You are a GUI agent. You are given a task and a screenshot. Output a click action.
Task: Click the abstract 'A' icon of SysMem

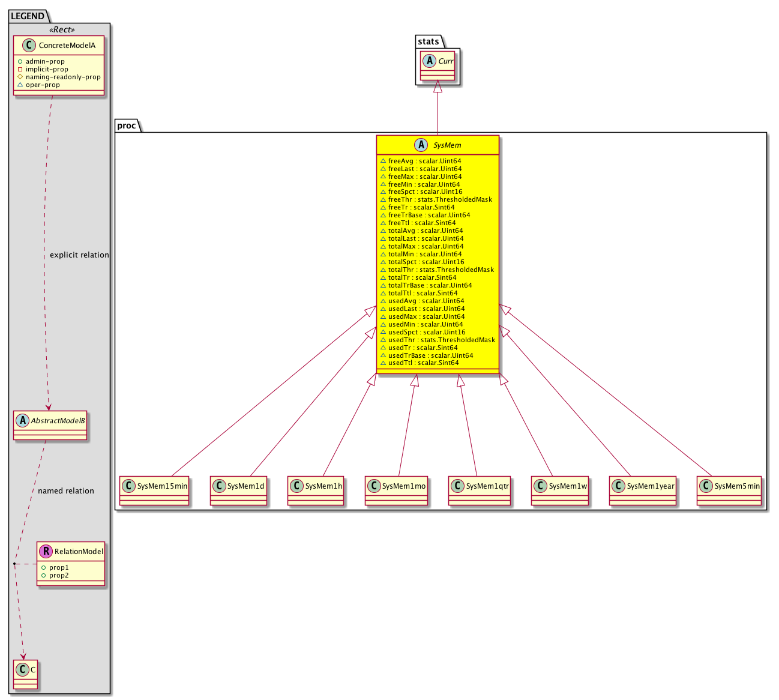[x=421, y=145]
